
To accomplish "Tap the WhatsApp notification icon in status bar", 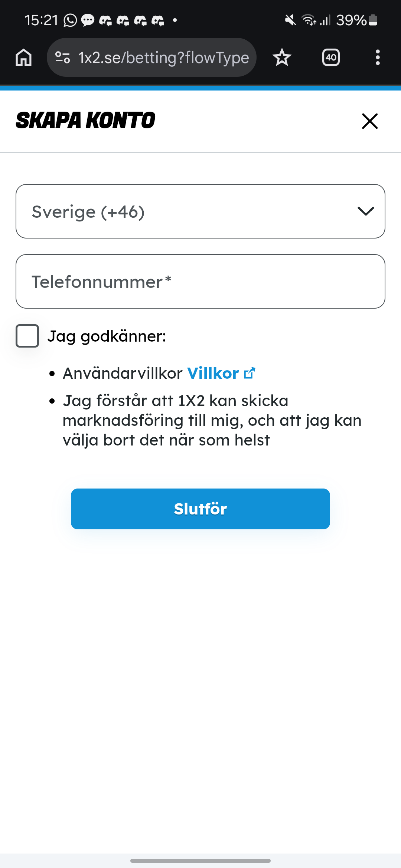I will [70, 20].
